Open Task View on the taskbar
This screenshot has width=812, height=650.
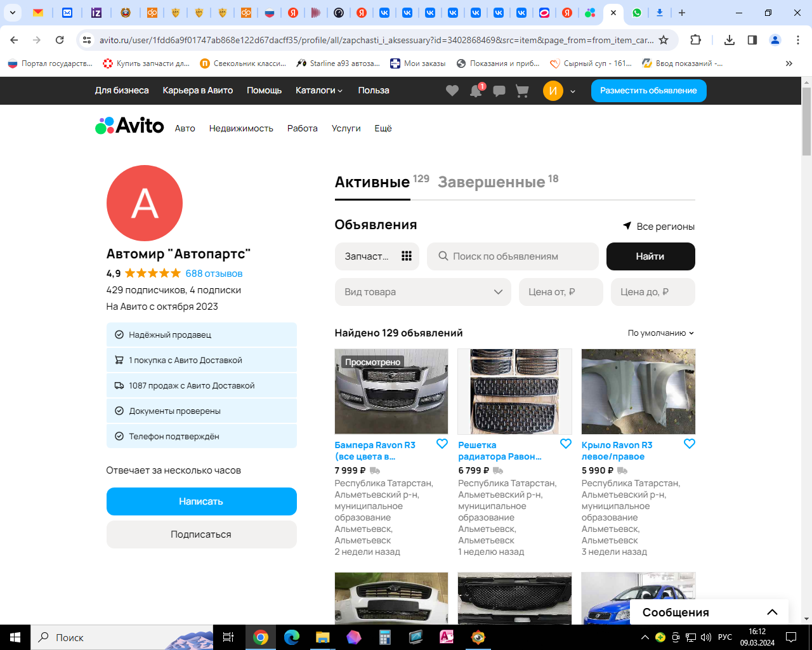point(228,637)
